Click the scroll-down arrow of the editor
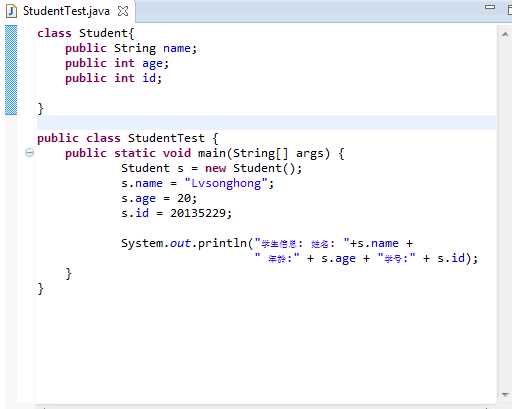This screenshot has width=512, height=409. pyautogui.click(x=505, y=394)
